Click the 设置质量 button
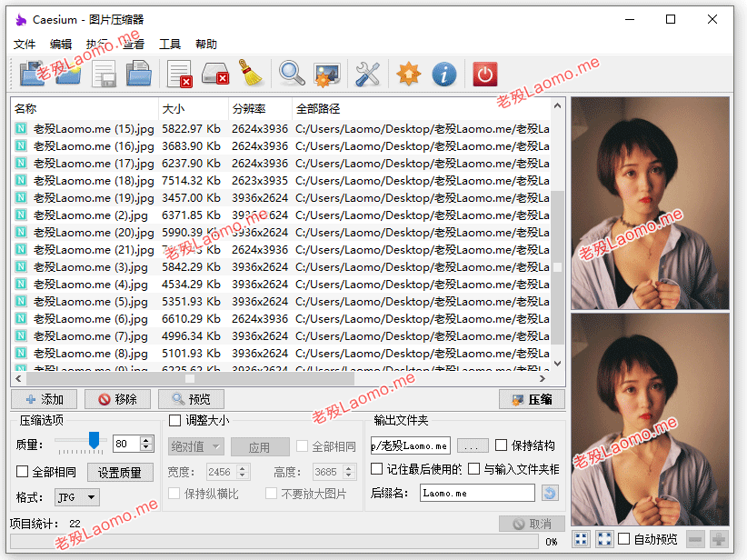747x560 pixels. click(x=120, y=473)
